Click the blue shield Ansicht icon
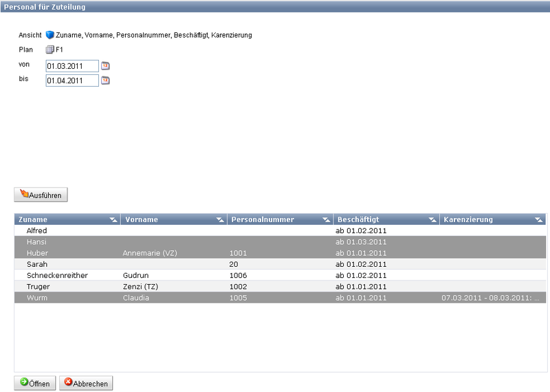Image resolution: width=550 pixels, height=392 pixels. [x=49, y=35]
